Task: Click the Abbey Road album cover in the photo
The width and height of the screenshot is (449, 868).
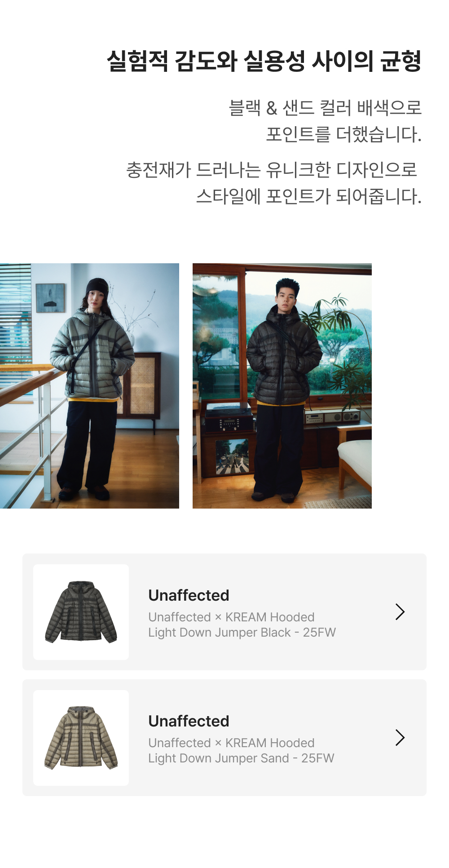Action: pos(232,457)
